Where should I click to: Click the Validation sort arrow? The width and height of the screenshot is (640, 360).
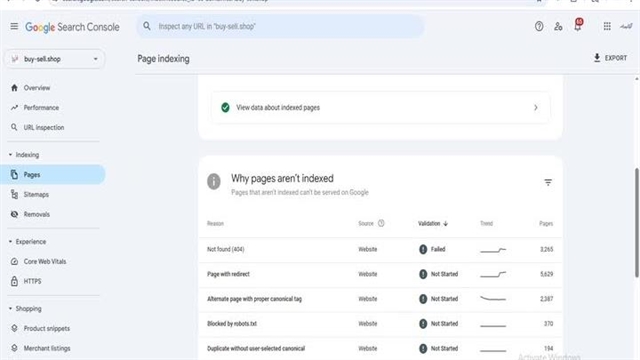445,224
